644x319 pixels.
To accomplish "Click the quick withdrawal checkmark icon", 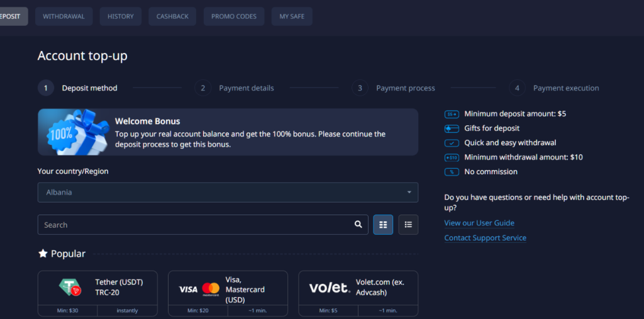I will click(452, 143).
